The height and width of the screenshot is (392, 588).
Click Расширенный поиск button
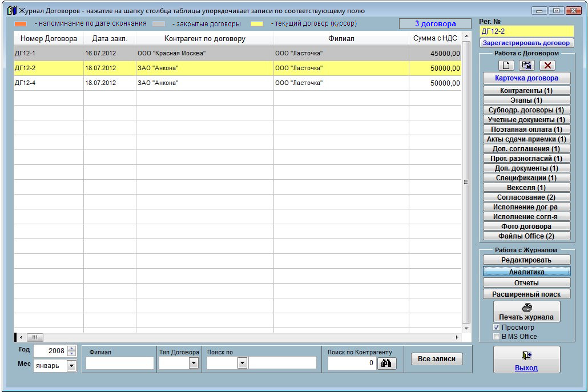click(x=526, y=294)
